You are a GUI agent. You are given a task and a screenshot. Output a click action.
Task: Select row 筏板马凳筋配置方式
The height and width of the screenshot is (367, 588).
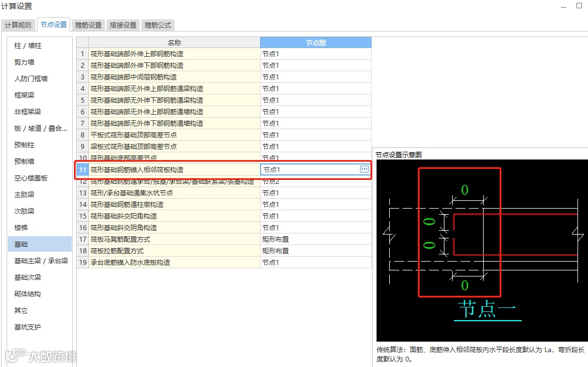[174, 240]
